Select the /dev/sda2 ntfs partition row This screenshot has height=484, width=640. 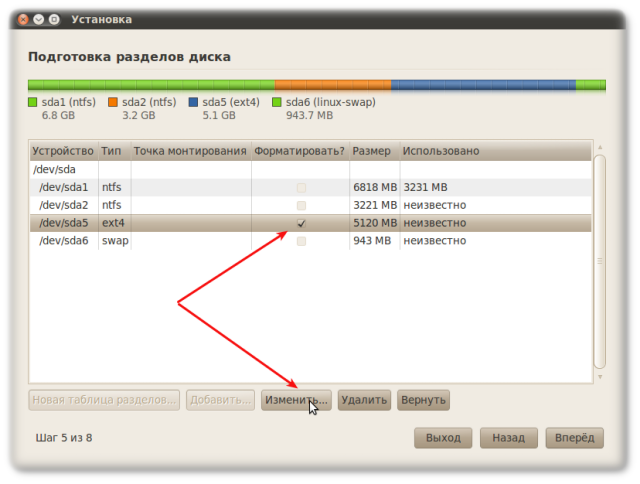(x=64, y=205)
